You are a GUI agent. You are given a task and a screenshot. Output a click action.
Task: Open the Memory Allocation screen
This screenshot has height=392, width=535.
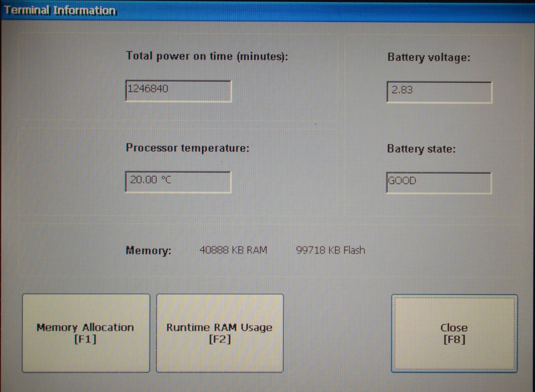point(86,333)
